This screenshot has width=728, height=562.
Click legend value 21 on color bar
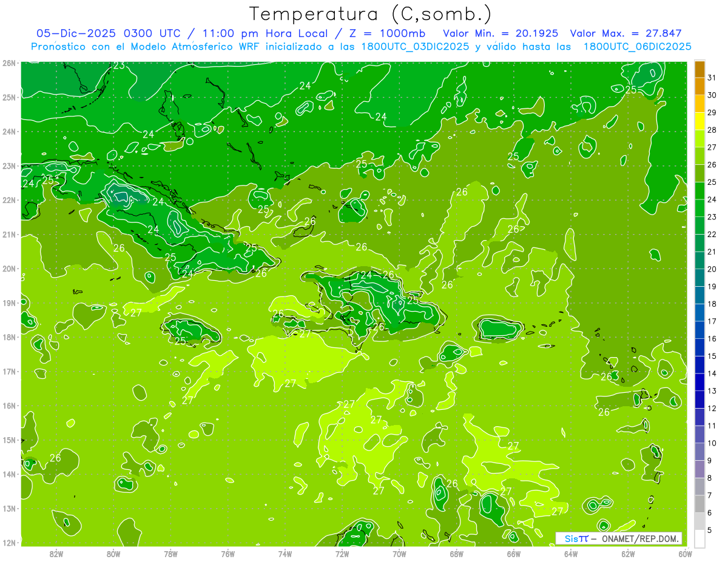pos(712,252)
